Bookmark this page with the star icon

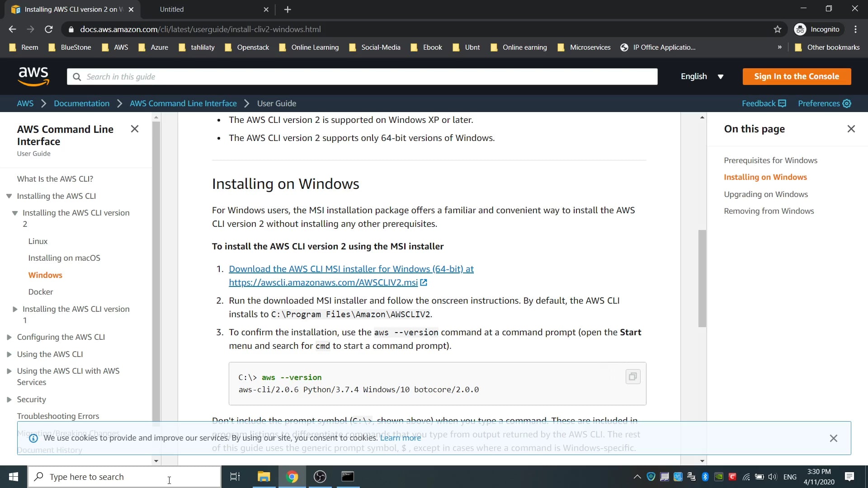pos(778,29)
